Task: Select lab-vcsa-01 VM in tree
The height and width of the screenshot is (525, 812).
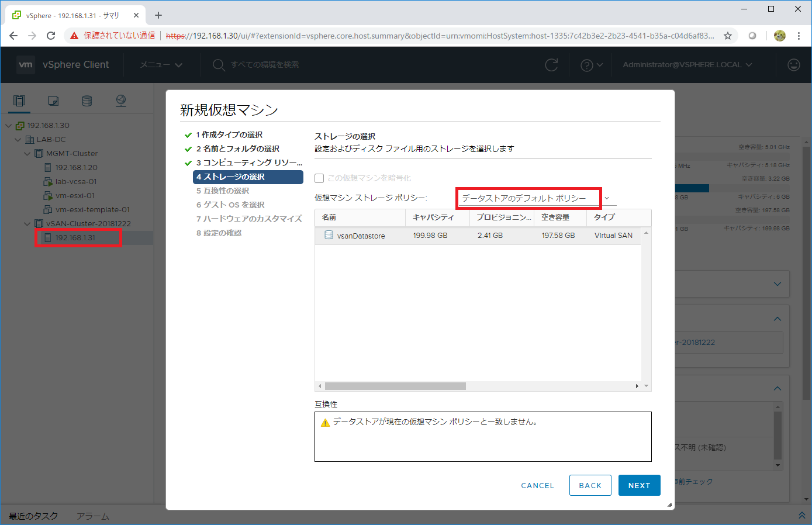Action: click(76, 181)
